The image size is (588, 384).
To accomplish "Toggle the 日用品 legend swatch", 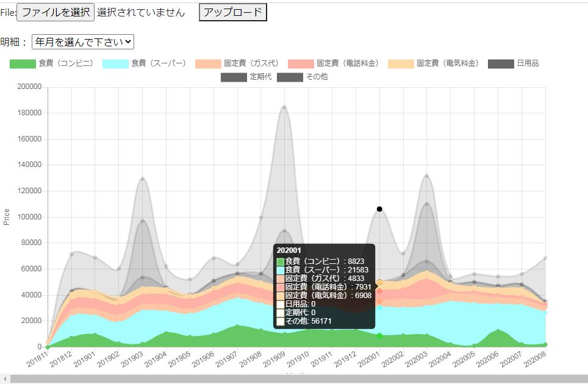I will pos(501,63).
